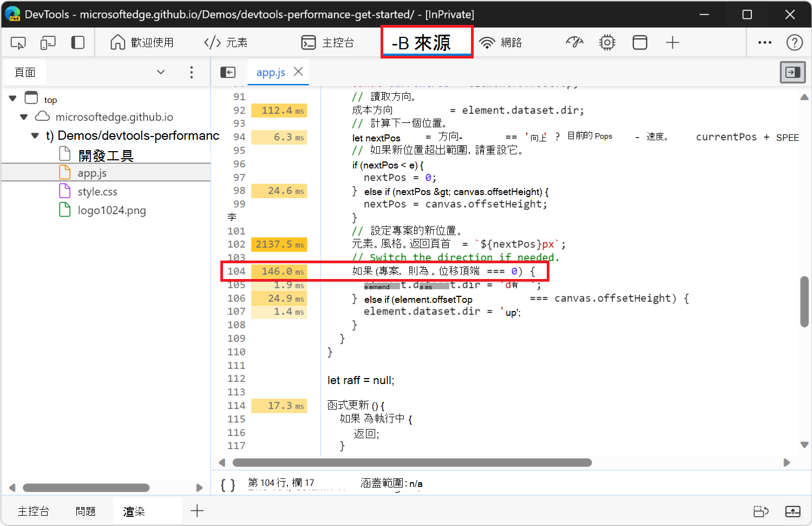
Task: Open the Customize DevTools ellipsis menu
Action: (x=765, y=43)
